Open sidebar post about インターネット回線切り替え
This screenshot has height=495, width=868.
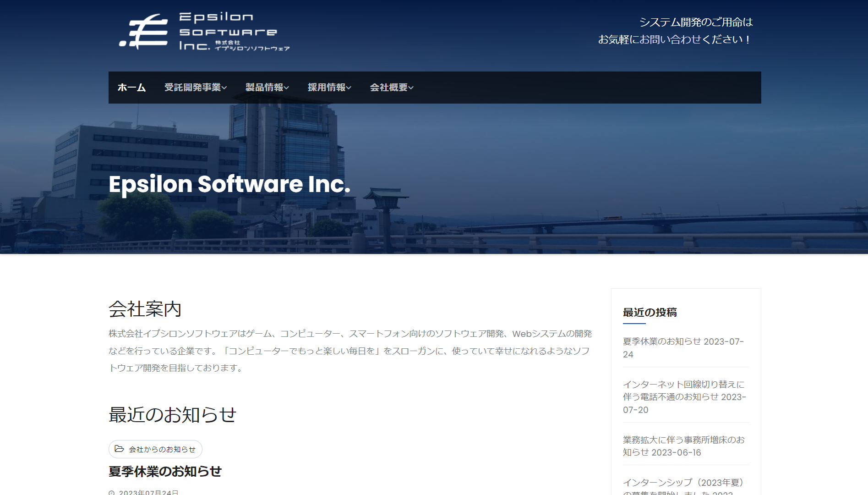[684, 397]
